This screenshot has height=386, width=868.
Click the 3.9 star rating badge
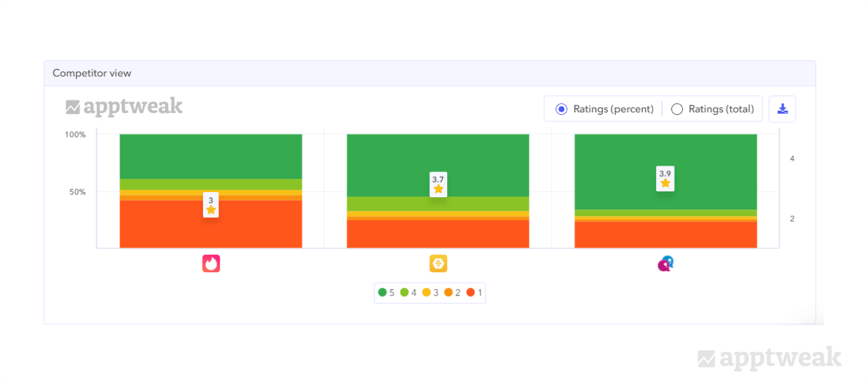[x=665, y=178]
